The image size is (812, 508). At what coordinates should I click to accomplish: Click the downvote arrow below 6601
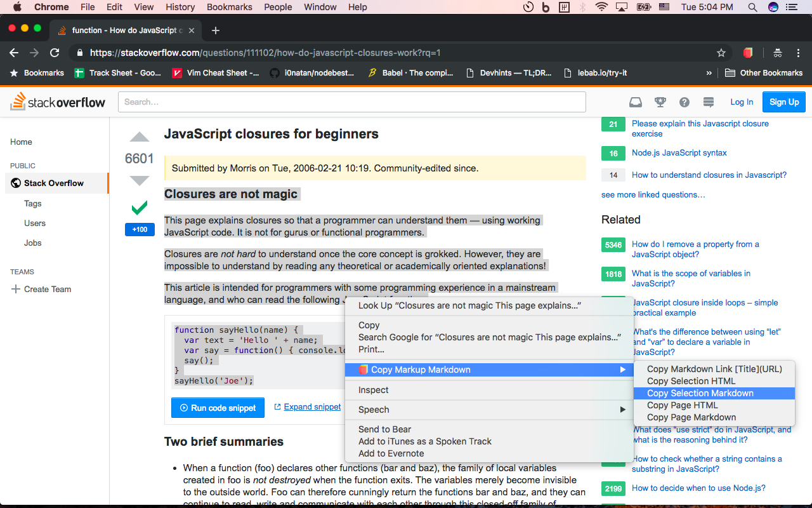click(140, 181)
